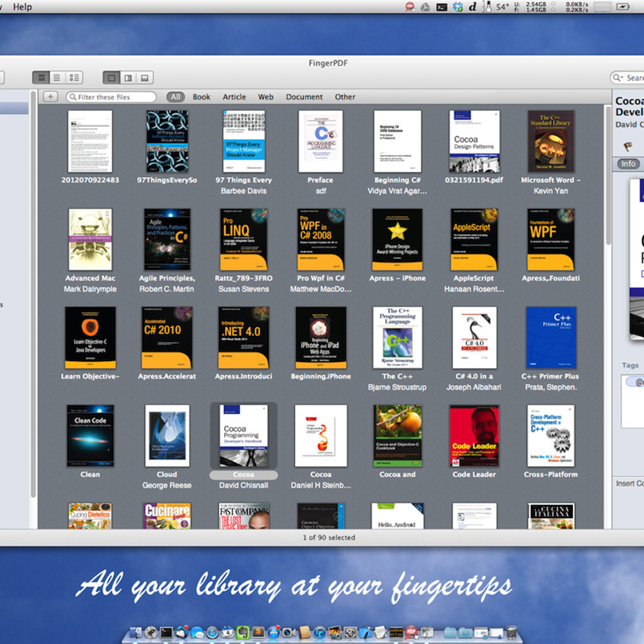644x644 pixels.
Task: Select C# 4.0 in a by Joseph Albahari
Action: (474, 338)
